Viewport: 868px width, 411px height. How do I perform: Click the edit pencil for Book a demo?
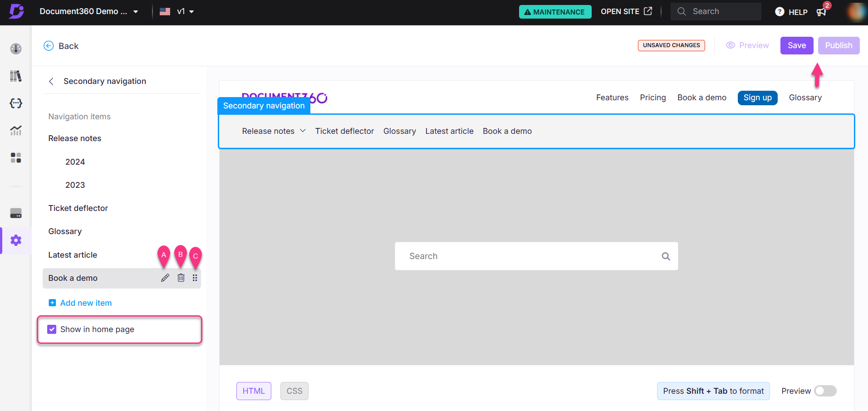[165, 278]
